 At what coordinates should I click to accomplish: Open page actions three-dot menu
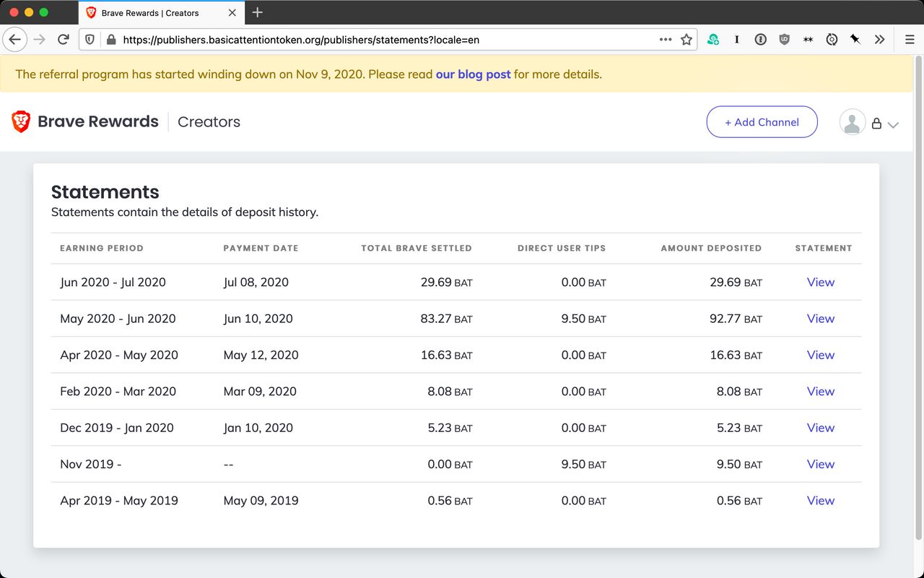pos(666,40)
